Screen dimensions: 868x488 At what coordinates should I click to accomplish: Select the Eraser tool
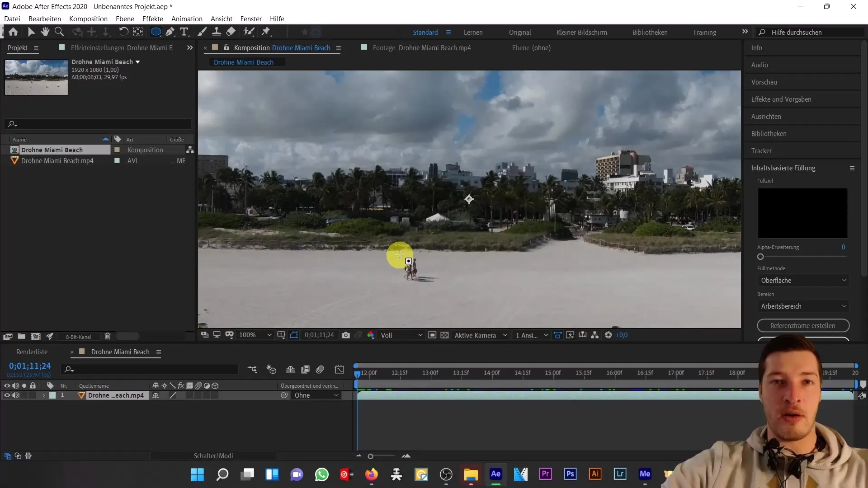point(231,32)
